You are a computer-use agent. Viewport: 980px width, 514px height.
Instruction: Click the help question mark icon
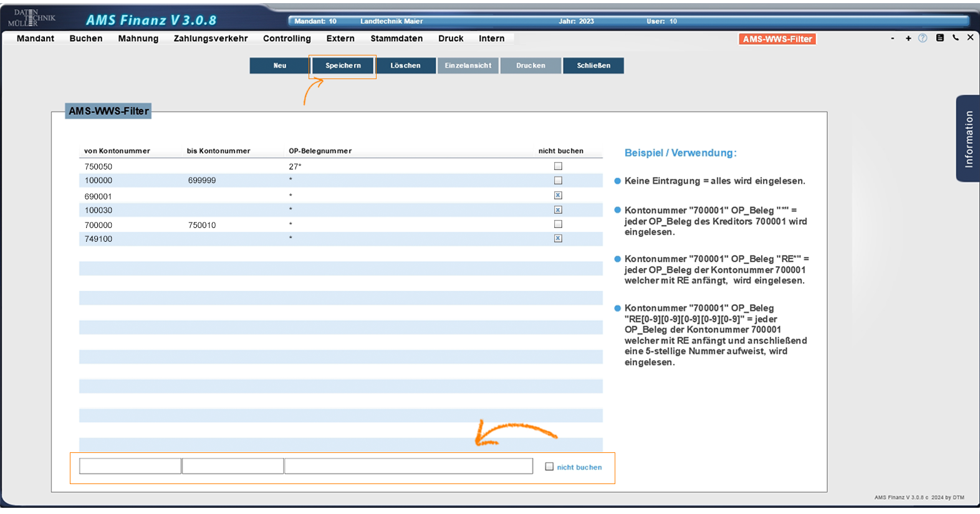[x=923, y=38]
